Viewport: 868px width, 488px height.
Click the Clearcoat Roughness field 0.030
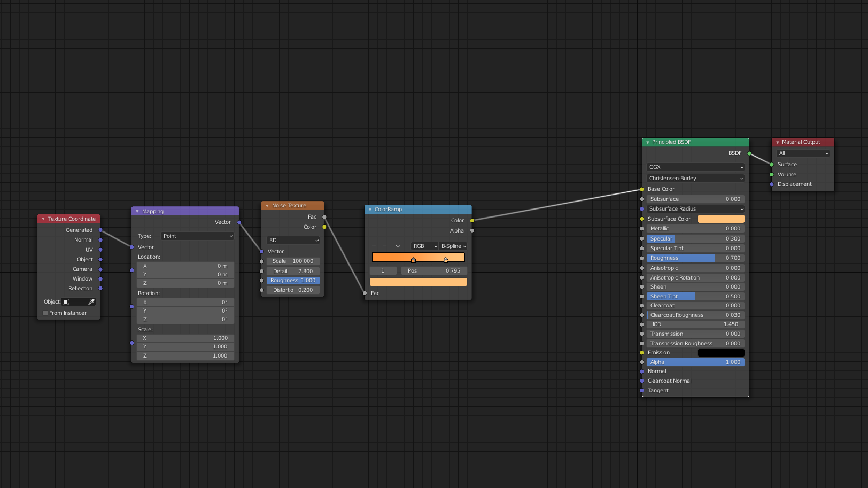695,315
